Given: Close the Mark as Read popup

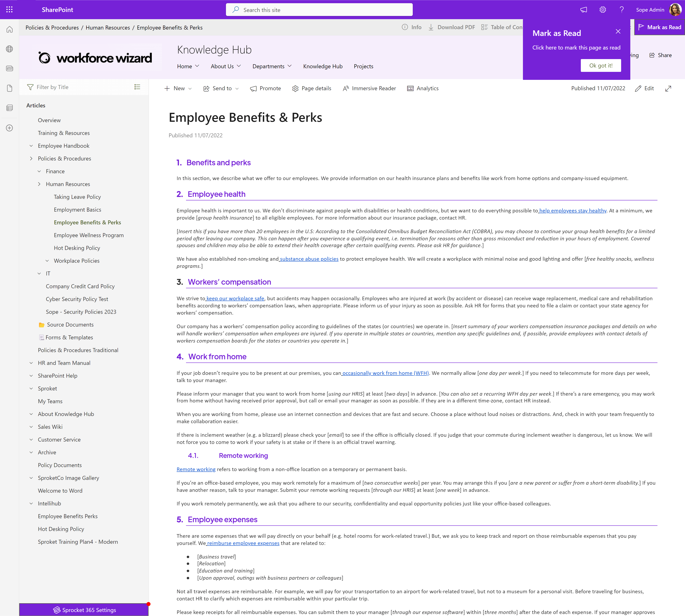Looking at the screenshot, I should click(618, 32).
